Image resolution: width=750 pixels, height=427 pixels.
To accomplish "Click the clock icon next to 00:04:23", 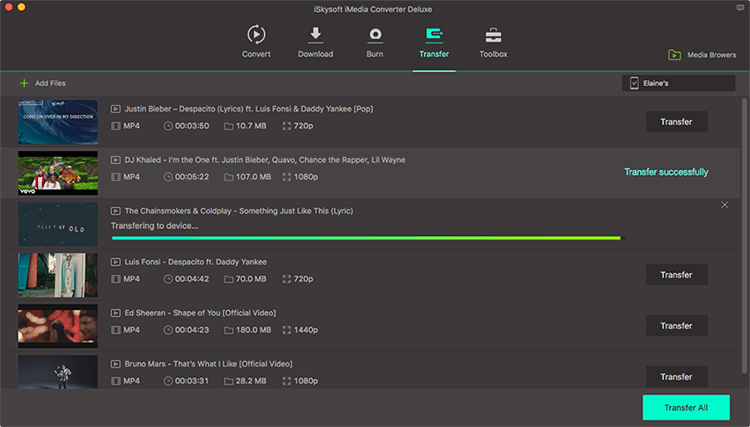I will coord(168,330).
